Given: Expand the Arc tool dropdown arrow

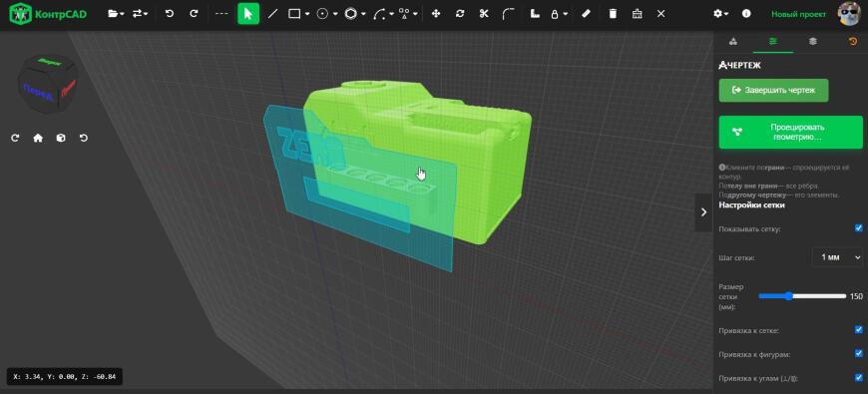Looking at the screenshot, I should 391,14.
